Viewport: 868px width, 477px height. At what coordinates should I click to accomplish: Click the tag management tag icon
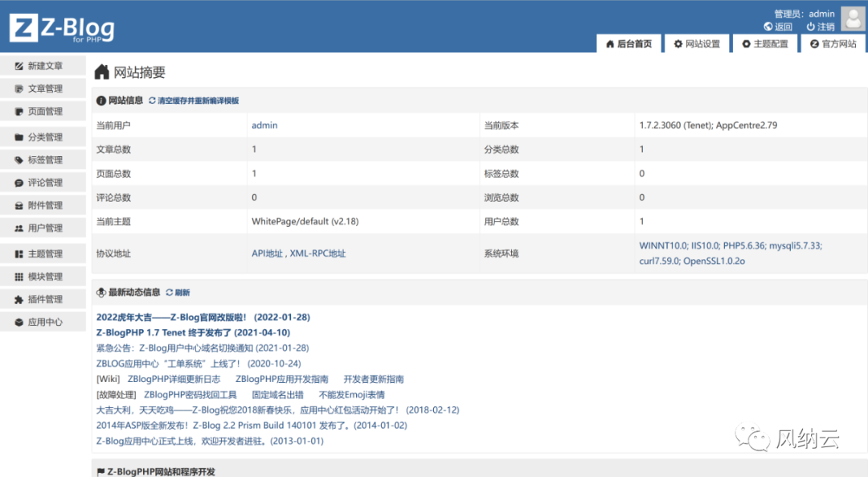(18, 159)
